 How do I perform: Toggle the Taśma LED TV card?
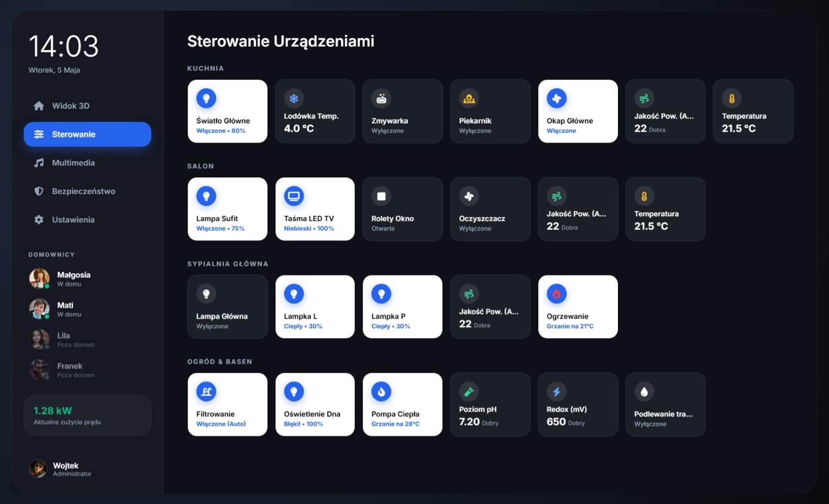tap(315, 209)
